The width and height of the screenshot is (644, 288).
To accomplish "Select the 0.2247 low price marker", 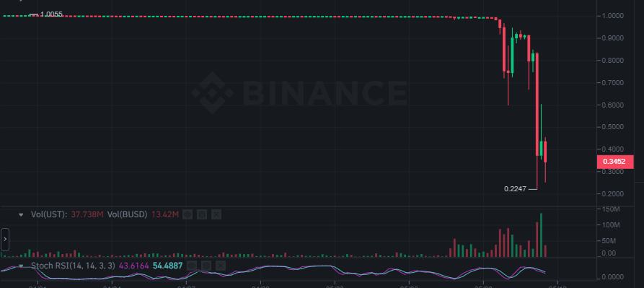I will [515, 189].
